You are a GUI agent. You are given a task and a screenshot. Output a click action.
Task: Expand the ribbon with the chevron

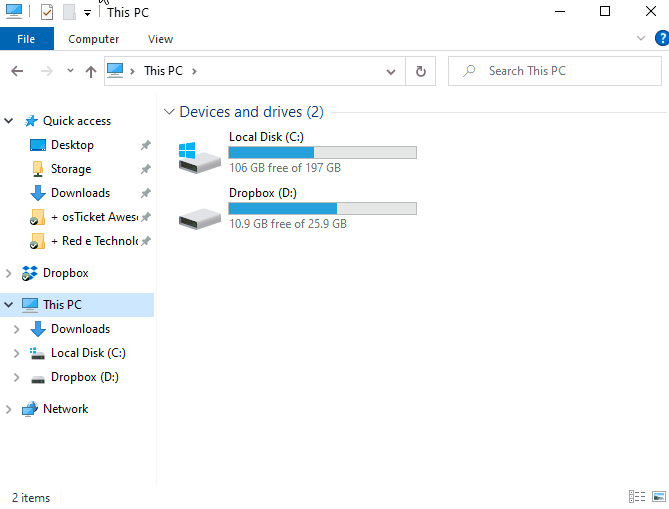click(x=640, y=38)
